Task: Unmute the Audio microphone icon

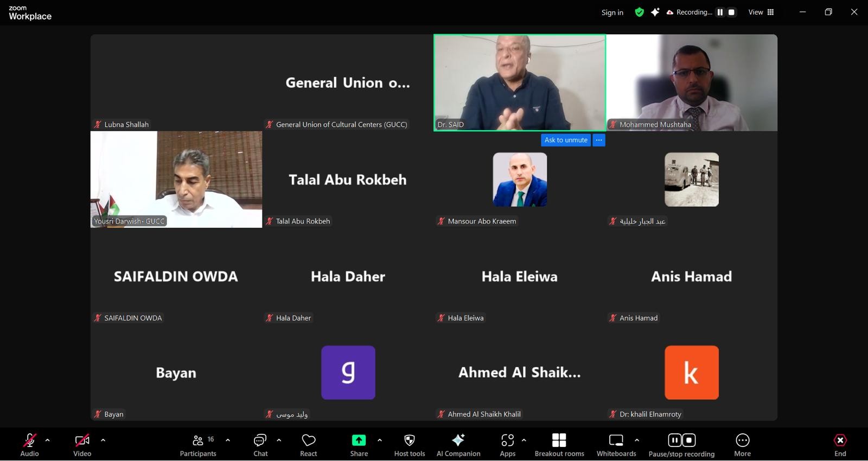Action: (x=30, y=440)
